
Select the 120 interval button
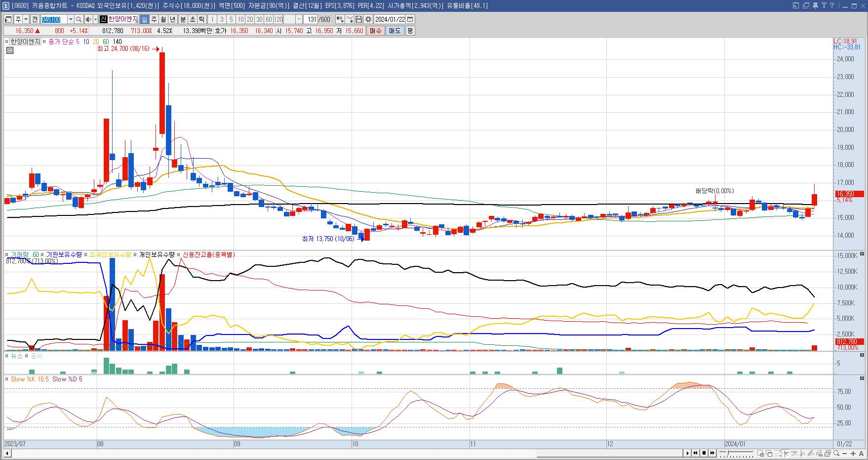[278, 19]
